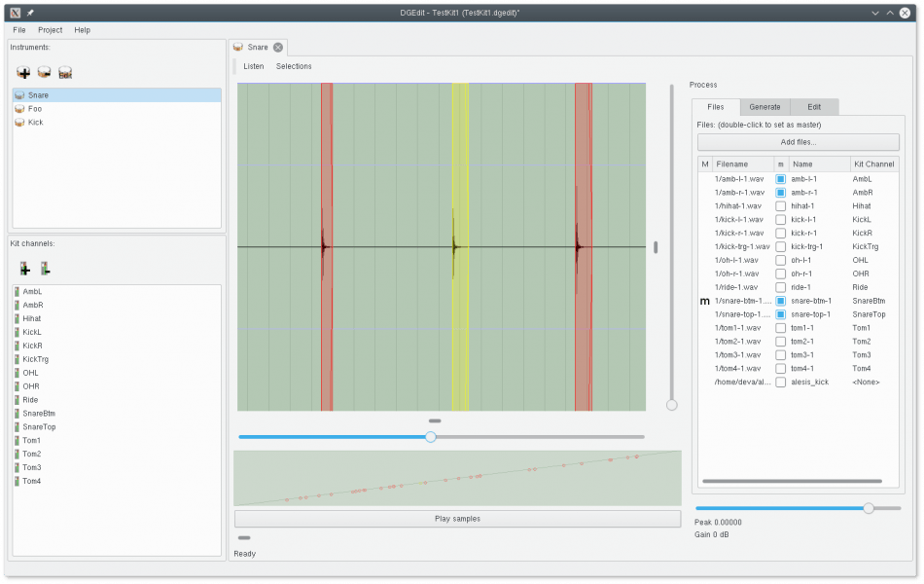This screenshot has height=584, width=924.
Task: Select Ride kit channel
Action: coord(117,400)
